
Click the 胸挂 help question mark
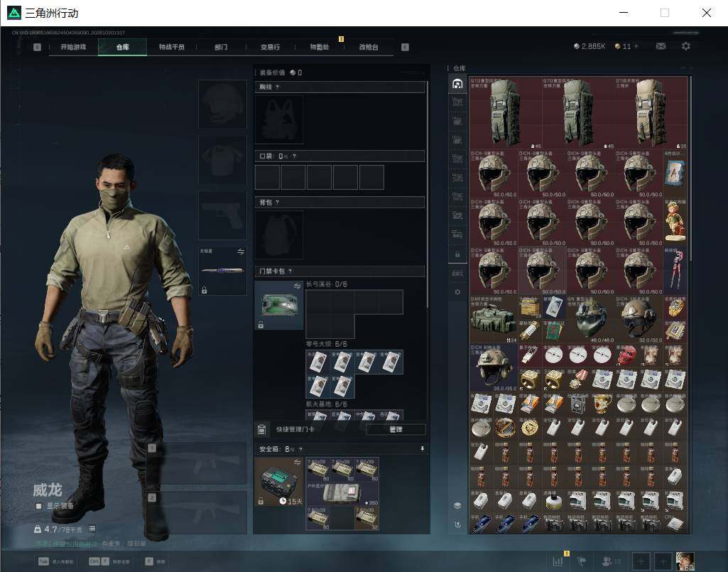277,87
